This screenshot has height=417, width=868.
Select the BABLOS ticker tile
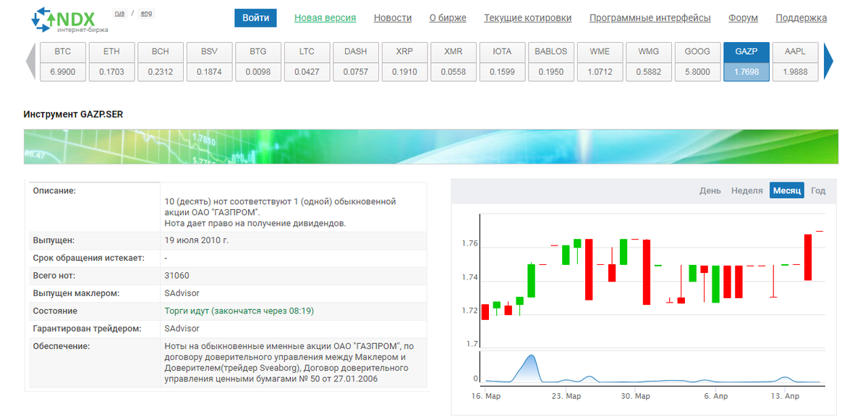pyautogui.click(x=550, y=62)
